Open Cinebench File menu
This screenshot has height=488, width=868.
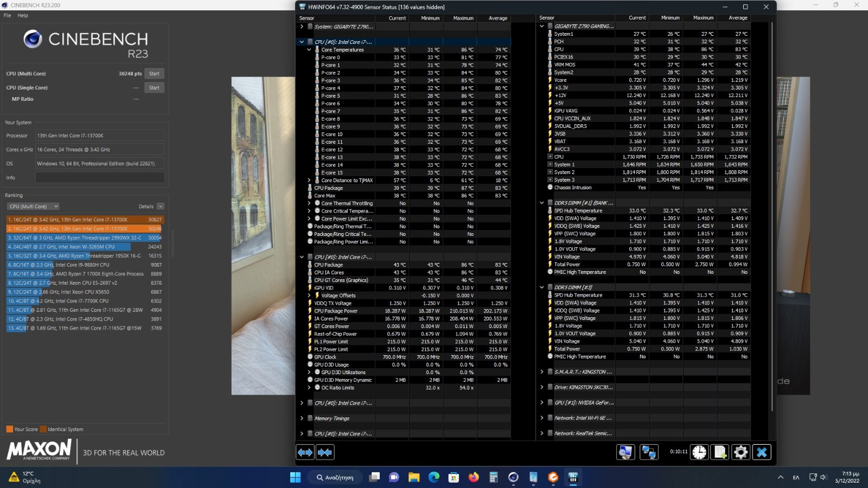7,15
